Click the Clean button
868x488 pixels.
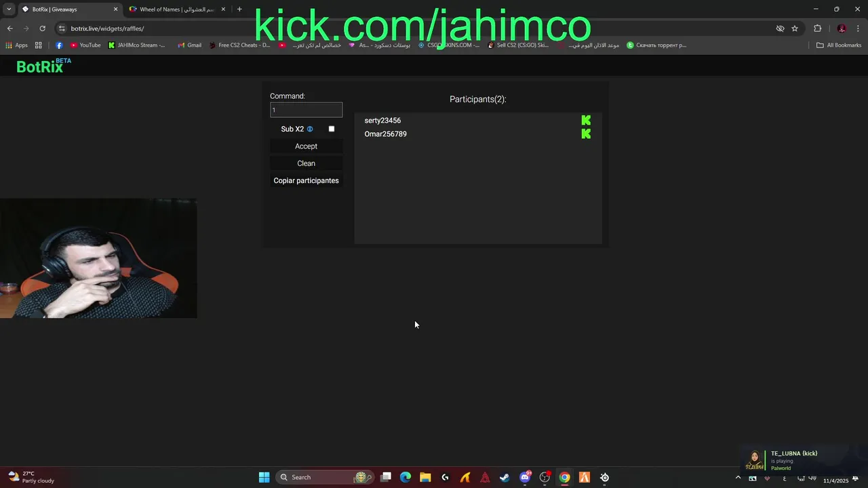click(306, 163)
